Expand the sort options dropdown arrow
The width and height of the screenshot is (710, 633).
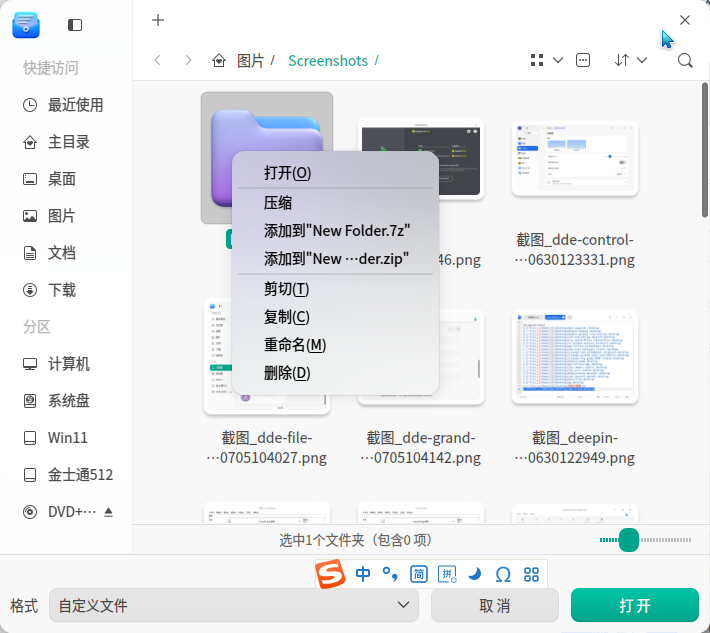(642, 60)
